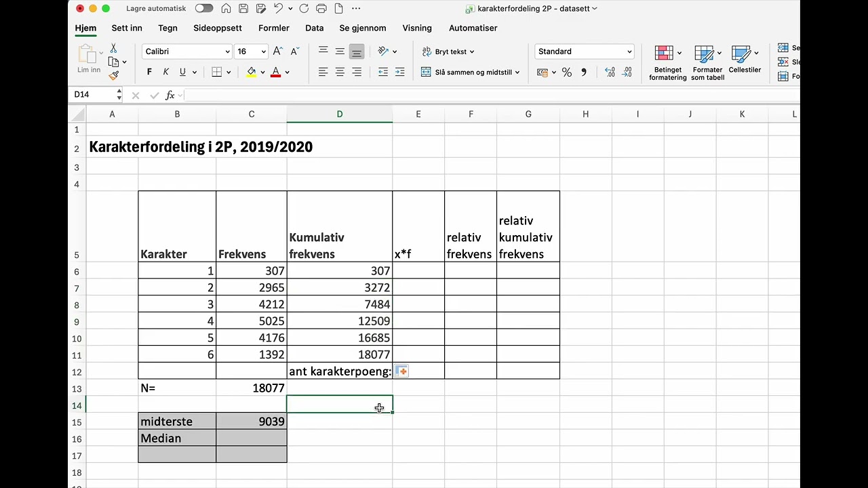Toggle bottom vertical alignment
868x488 pixels.
coord(357,51)
